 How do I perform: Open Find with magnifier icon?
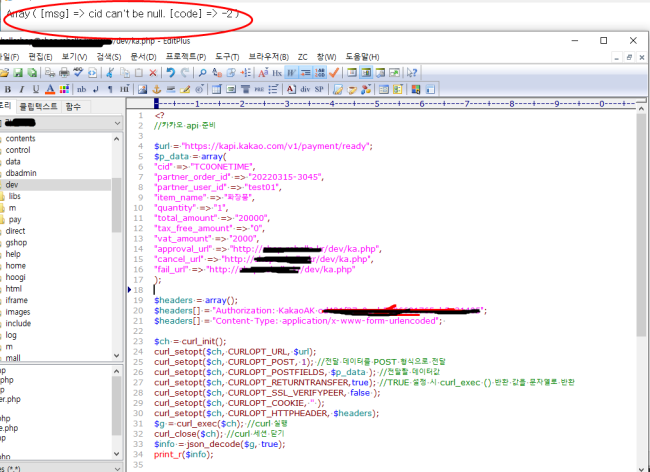[x=202, y=73]
